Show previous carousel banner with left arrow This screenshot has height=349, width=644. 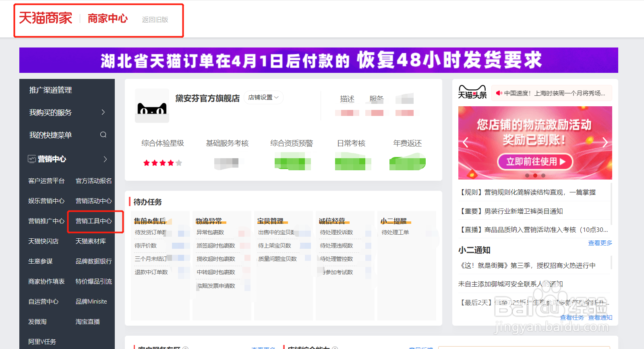tap(466, 142)
